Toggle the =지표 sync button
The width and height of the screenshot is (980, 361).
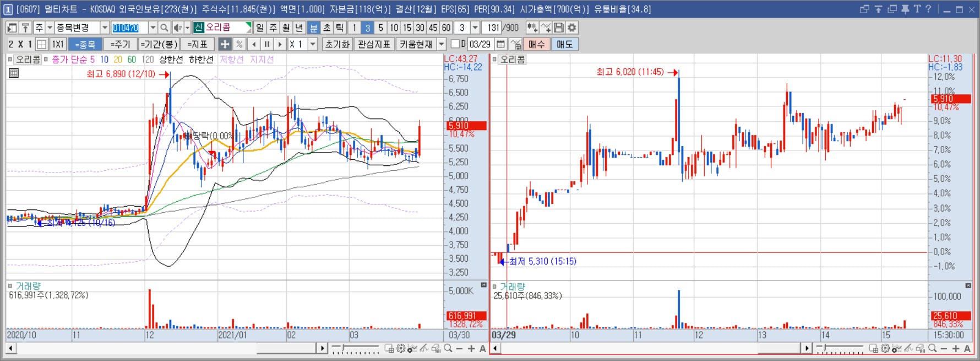coord(198,44)
